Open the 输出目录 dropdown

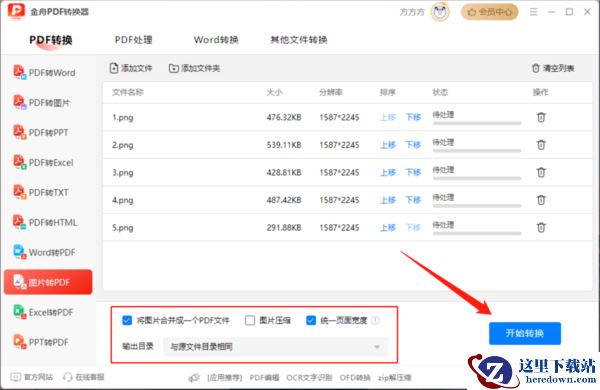click(x=276, y=347)
